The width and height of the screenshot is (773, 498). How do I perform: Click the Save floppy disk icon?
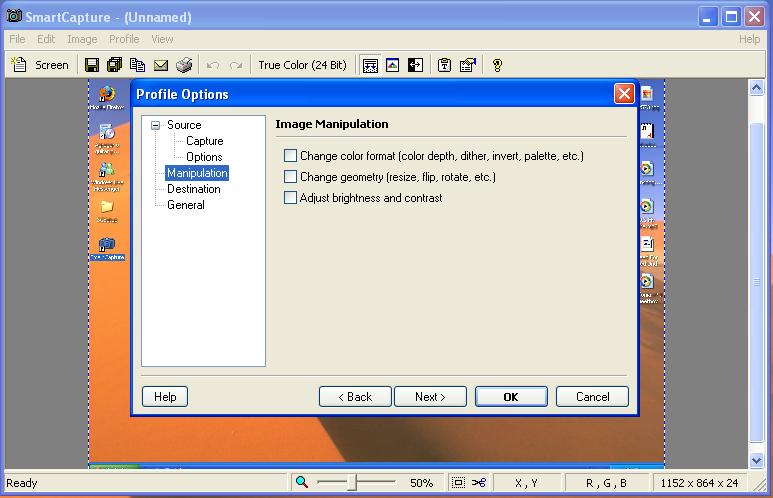[92, 65]
